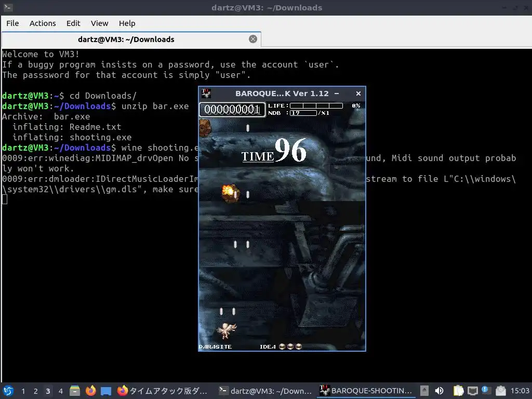Image resolution: width=532 pixels, height=399 pixels.
Task: Click the BAROQUE game window app icon
Action: [206, 94]
